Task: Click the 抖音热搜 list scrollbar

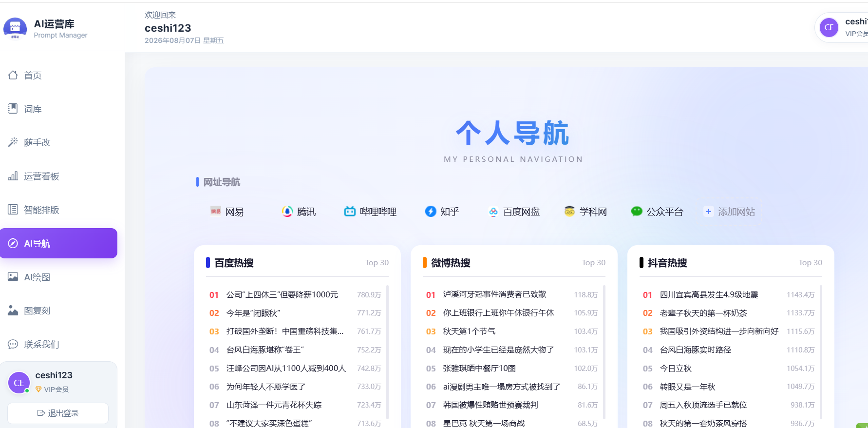Action: (821, 352)
